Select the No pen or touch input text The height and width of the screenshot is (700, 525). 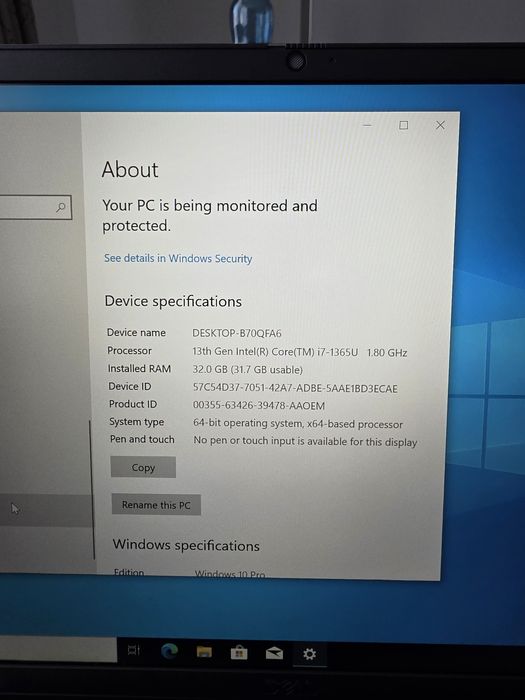pyautogui.click(x=305, y=441)
